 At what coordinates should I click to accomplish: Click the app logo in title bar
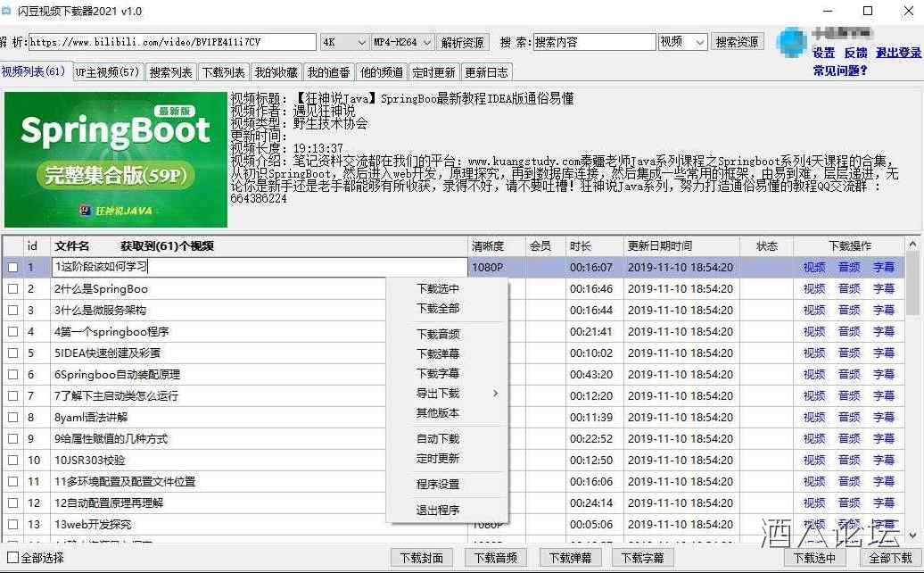(7, 11)
